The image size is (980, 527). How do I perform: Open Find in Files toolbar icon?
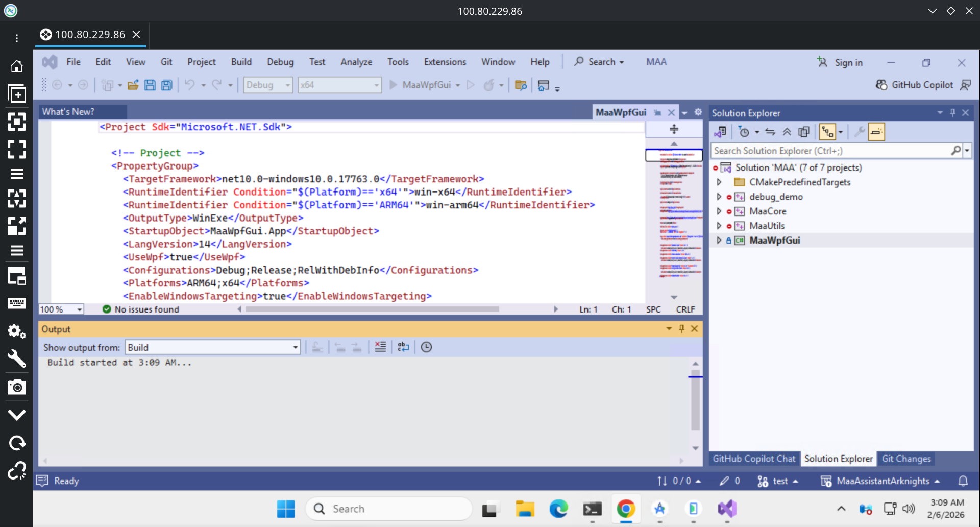click(521, 85)
